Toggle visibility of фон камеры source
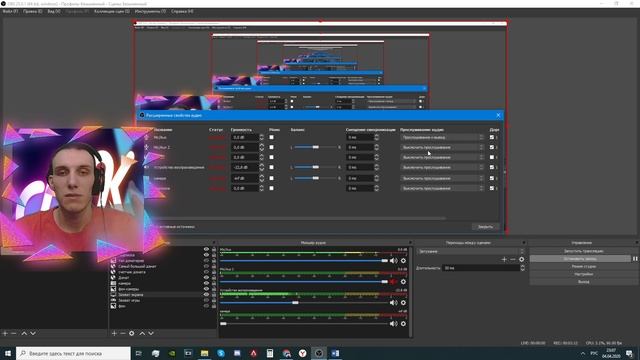 (x=206, y=289)
